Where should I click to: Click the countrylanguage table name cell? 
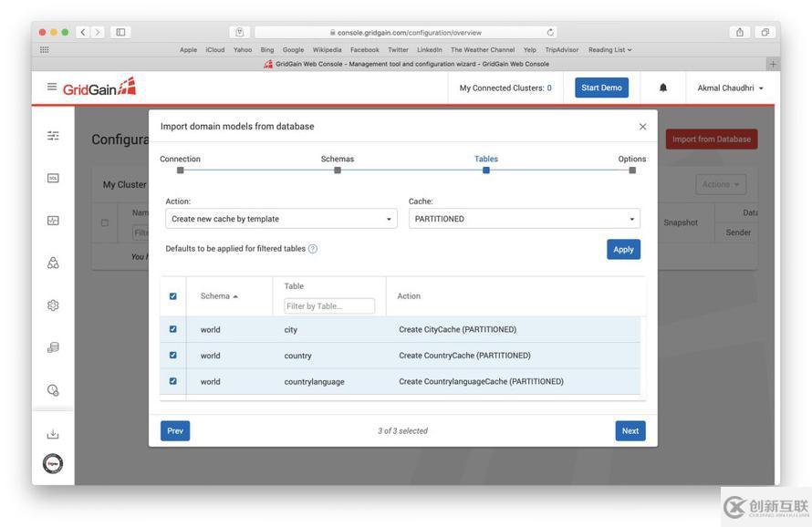pos(314,381)
